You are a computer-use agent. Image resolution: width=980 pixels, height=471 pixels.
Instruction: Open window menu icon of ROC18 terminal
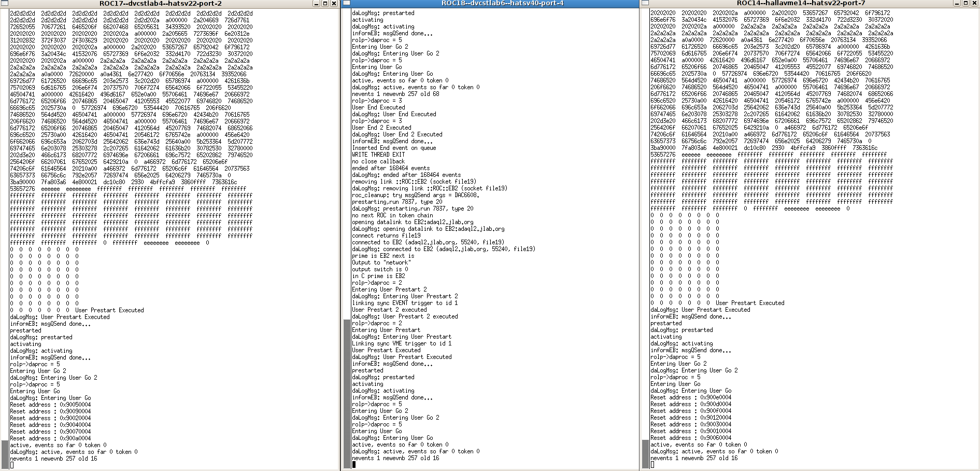347,3
